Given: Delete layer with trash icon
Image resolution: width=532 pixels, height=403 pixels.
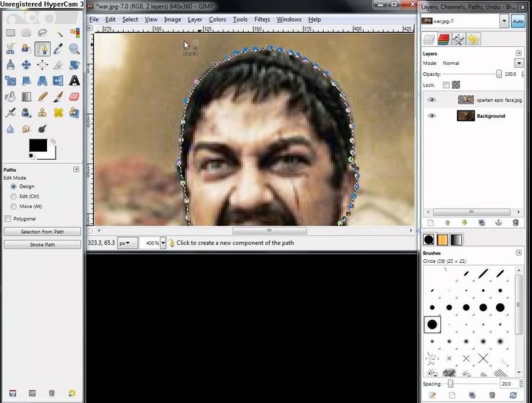Looking at the screenshot, I should 515,222.
